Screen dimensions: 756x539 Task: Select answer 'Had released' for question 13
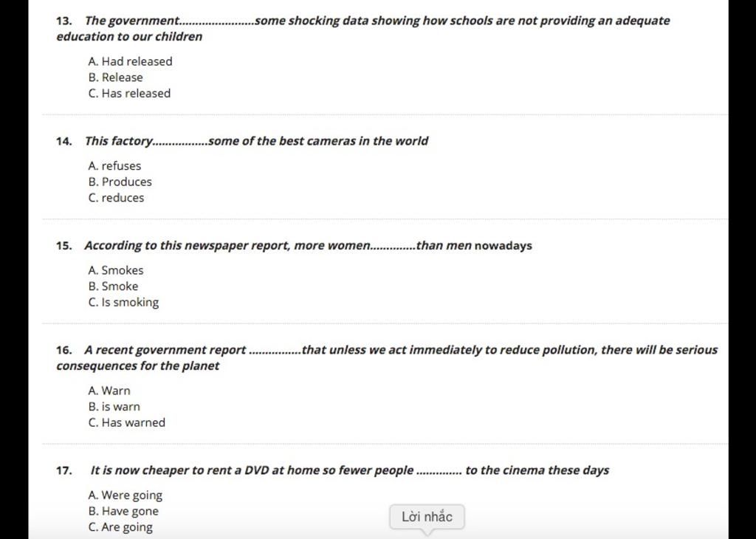(x=130, y=61)
